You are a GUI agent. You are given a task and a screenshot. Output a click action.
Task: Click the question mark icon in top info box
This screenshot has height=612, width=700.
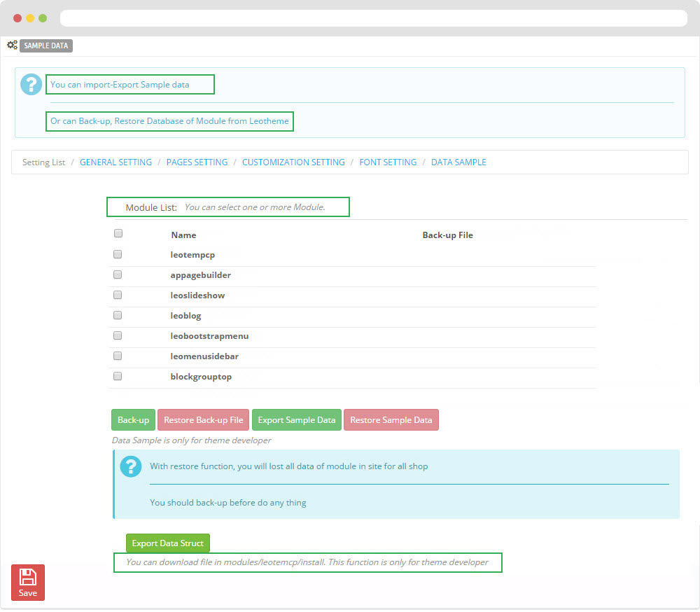(x=31, y=85)
